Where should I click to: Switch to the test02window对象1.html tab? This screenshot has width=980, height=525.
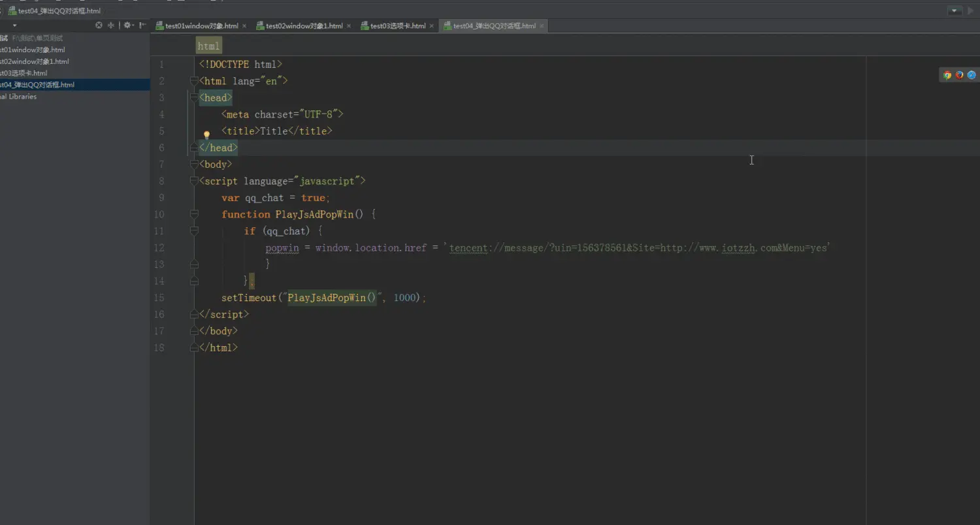[x=304, y=26]
